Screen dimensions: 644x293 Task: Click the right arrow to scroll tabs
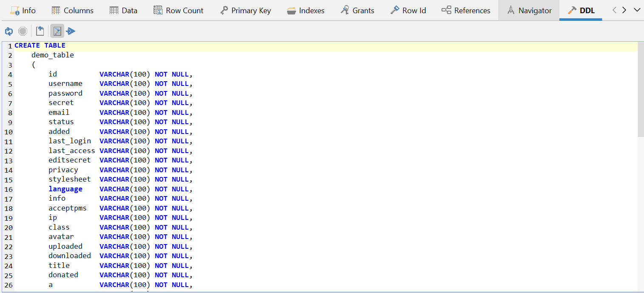click(x=624, y=10)
